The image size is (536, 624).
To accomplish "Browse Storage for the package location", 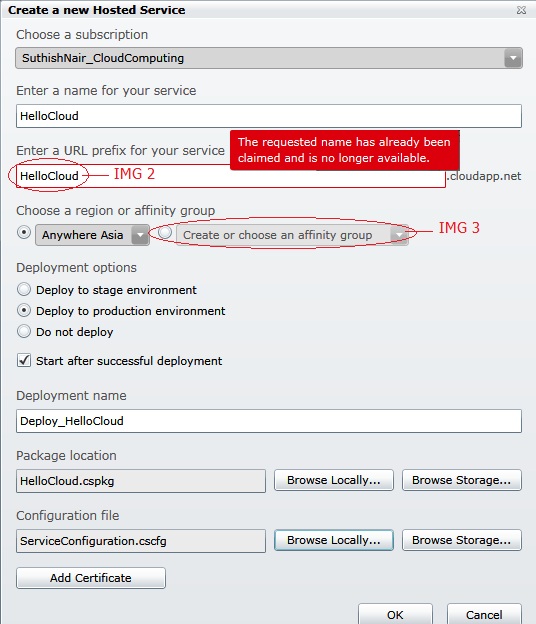I will tap(462, 480).
